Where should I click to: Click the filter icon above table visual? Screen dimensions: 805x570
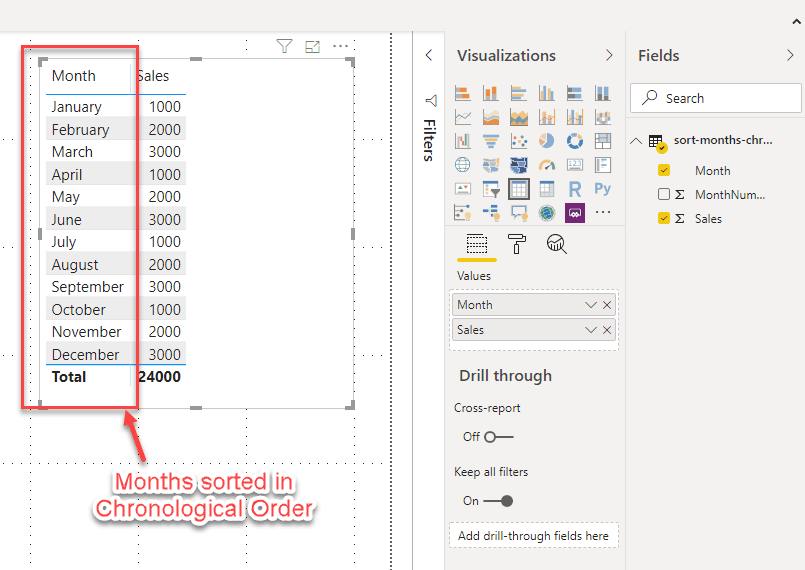pyautogui.click(x=284, y=46)
